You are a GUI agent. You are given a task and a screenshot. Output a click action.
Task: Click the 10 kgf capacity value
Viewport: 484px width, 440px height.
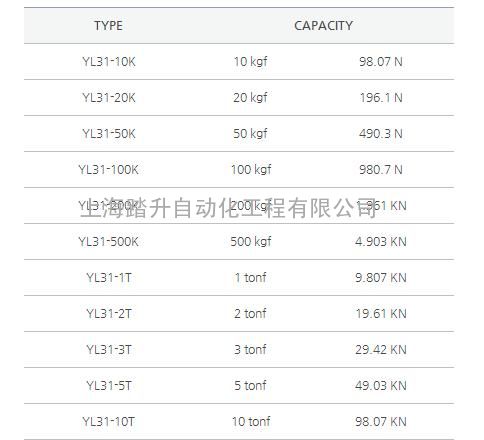250,62
